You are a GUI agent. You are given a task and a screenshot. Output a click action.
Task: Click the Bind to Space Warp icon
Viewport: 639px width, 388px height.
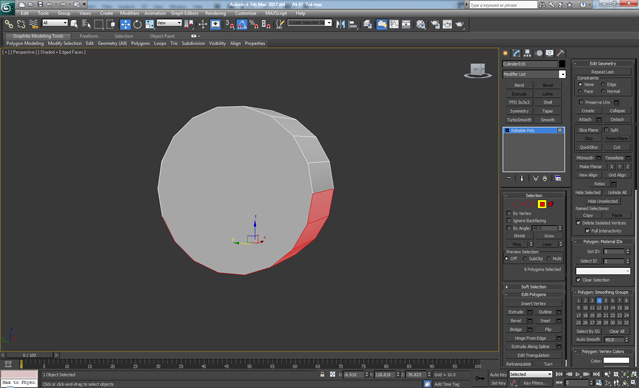33,24
